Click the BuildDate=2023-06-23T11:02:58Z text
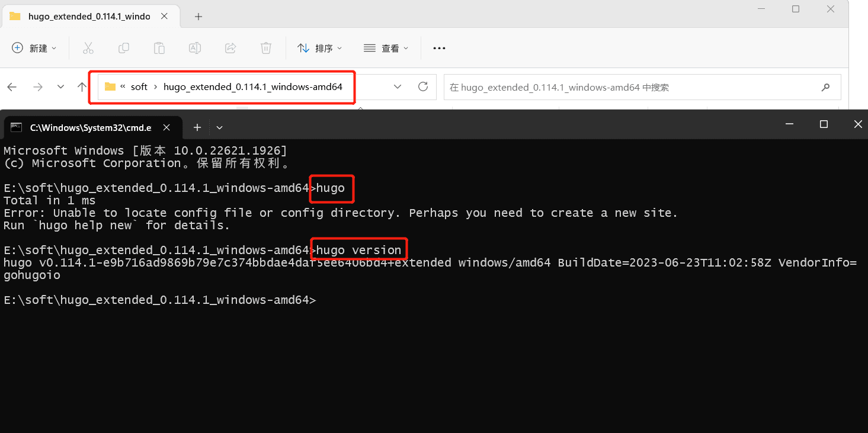Screen dimensions: 868x433 pyautogui.click(x=665, y=263)
